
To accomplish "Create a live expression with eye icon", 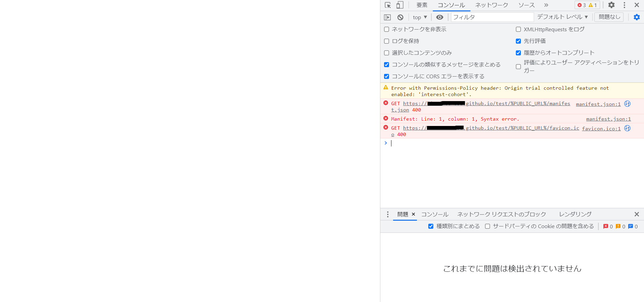I will [x=439, y=17].
